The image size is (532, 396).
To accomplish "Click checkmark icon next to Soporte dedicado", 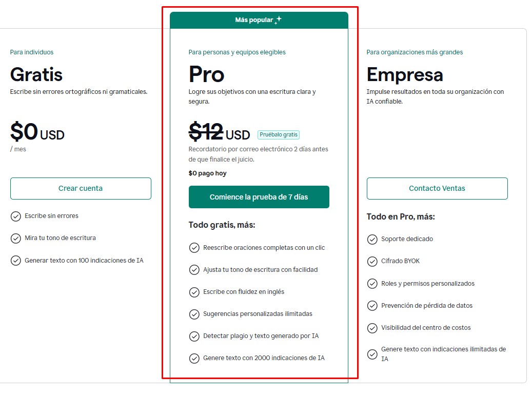I will click(372, 240).
